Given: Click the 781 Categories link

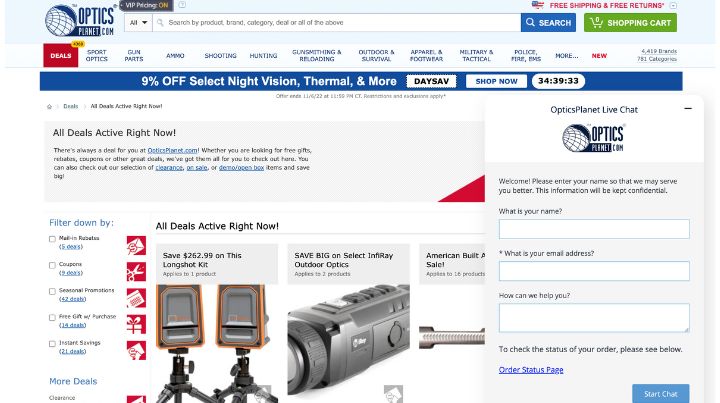Looking at the screenshot, I should [657, 59].
